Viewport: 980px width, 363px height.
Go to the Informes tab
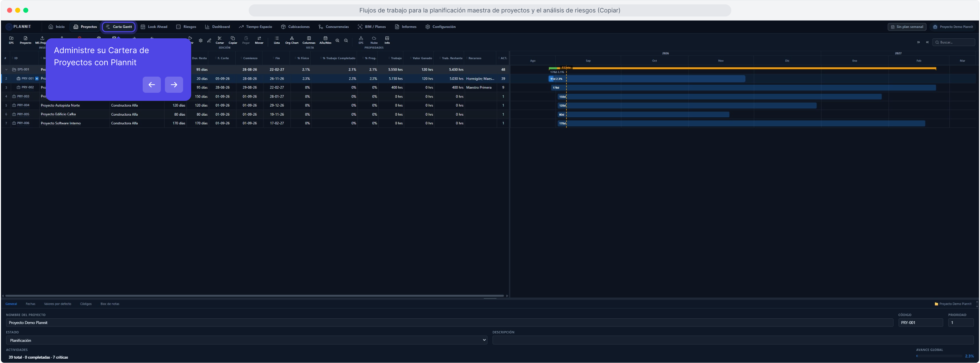point(406,27)
